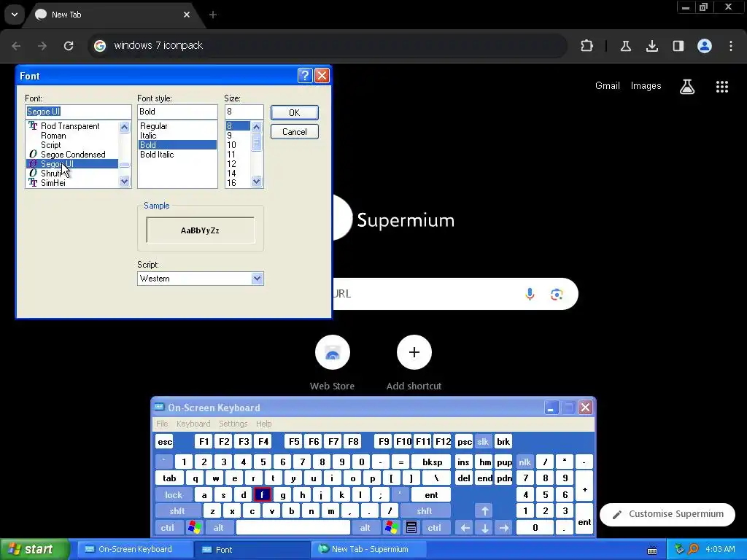This screenshot has height=560, width=747.
Task: Open the extensions puzzle icon
Action: pyautogui.click(x=587, y=46)
